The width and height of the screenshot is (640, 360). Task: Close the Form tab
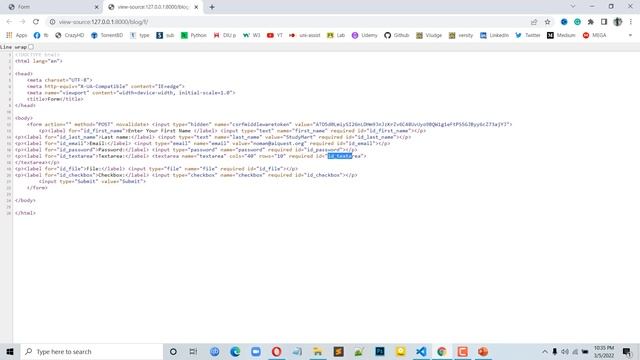point(96,7)
